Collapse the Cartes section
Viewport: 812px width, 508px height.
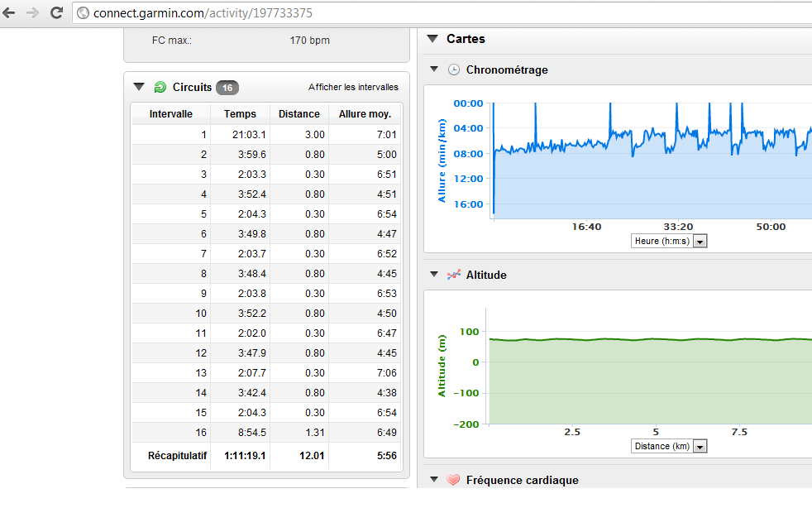click(x=432, y=38)
